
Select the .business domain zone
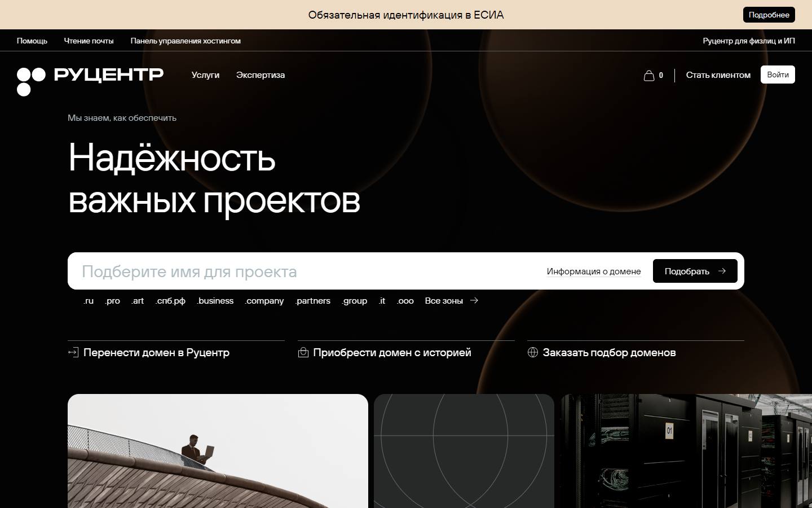tap(215, 301)
